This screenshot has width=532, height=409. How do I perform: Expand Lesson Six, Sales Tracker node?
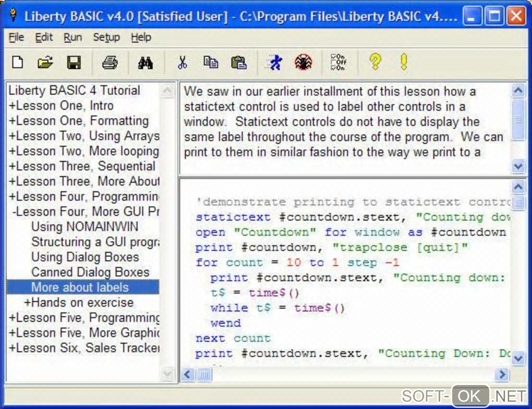point(12,348)
